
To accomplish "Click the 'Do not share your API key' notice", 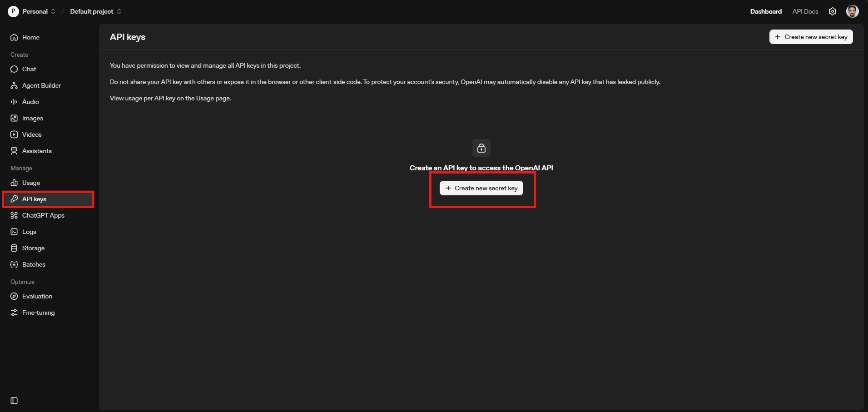I will [x=385, y=82].
